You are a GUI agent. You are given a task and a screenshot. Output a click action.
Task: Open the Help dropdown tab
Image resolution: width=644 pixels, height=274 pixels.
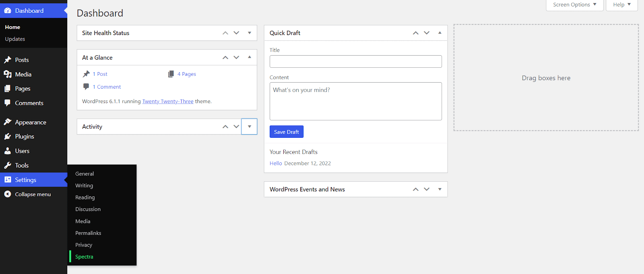click(x=622, y=5)
